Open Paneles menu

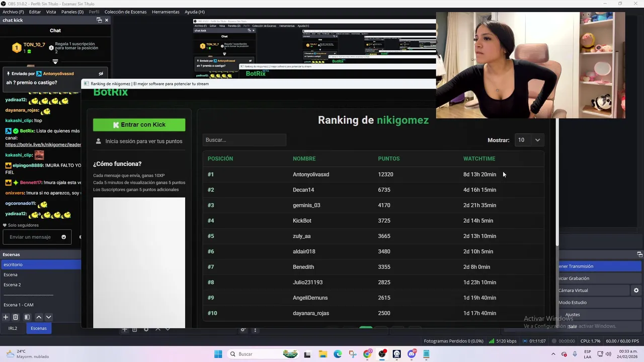(x=72, y=12)
